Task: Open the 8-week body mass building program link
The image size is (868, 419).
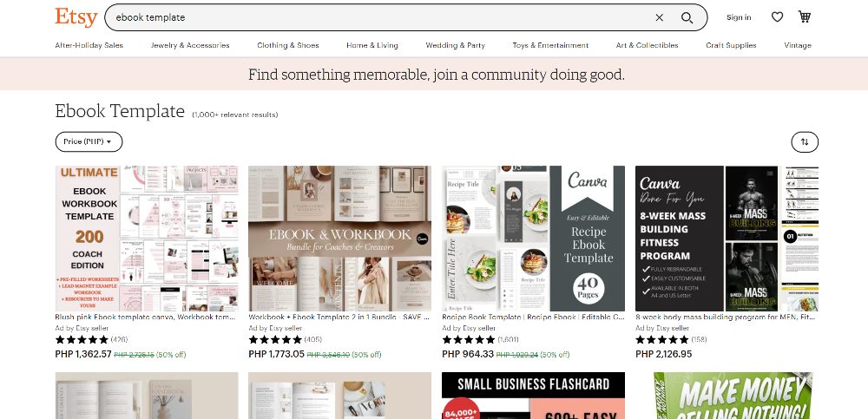Action: tap(725, 318)
